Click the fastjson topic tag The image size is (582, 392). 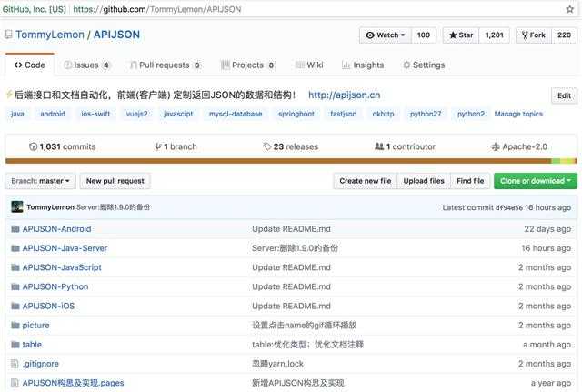coord(344,114)
